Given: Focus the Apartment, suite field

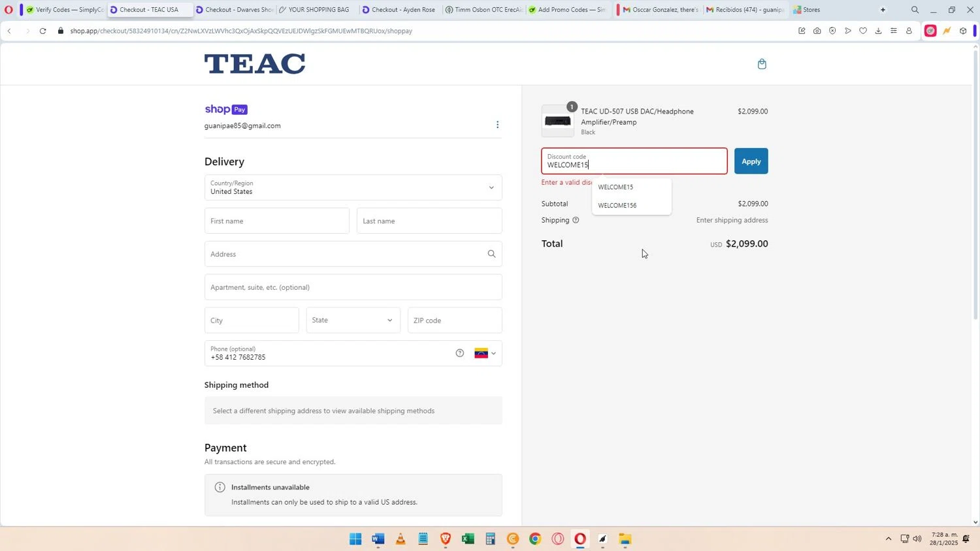Looking at the screenshot, I should click(353, 287).
